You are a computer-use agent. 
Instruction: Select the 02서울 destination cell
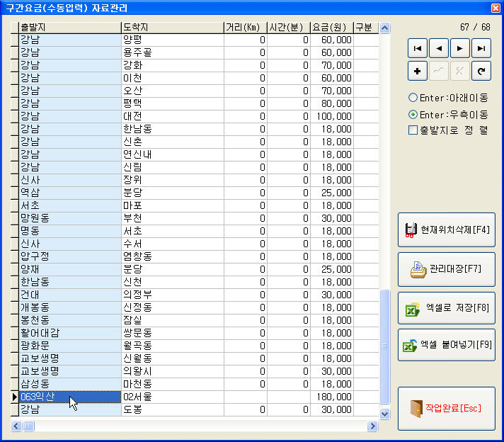(x=173, y=397)
